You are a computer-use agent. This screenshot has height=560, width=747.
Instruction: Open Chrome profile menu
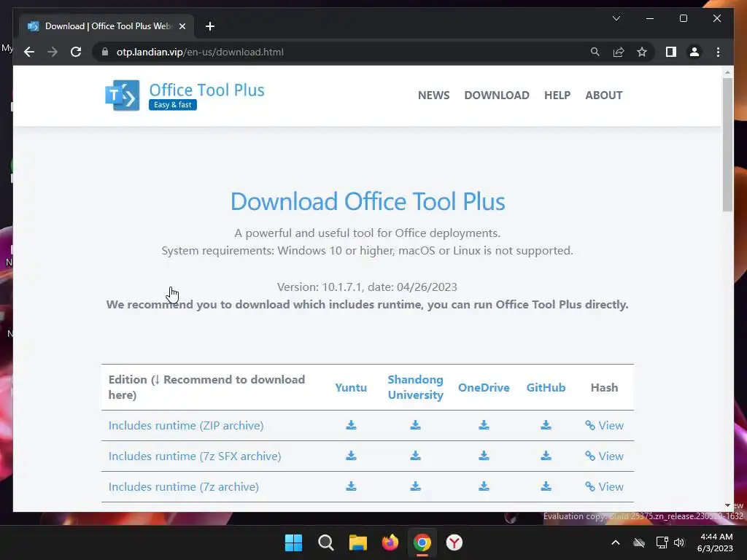694,52
